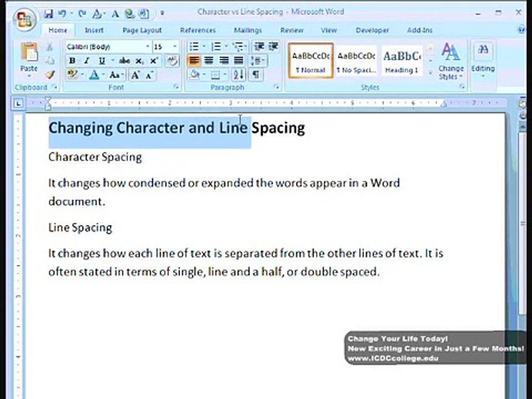Switch to the Review tab
Viewport: 532px width, 399px height.
[x=291, y=30]
